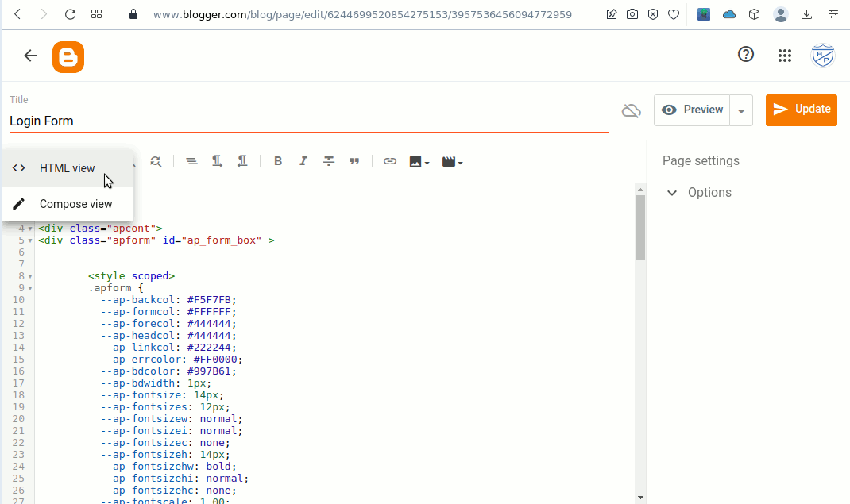Set left-to-right text direction
850x504 pixels.
pyautogui.click(x=217, y=161)
